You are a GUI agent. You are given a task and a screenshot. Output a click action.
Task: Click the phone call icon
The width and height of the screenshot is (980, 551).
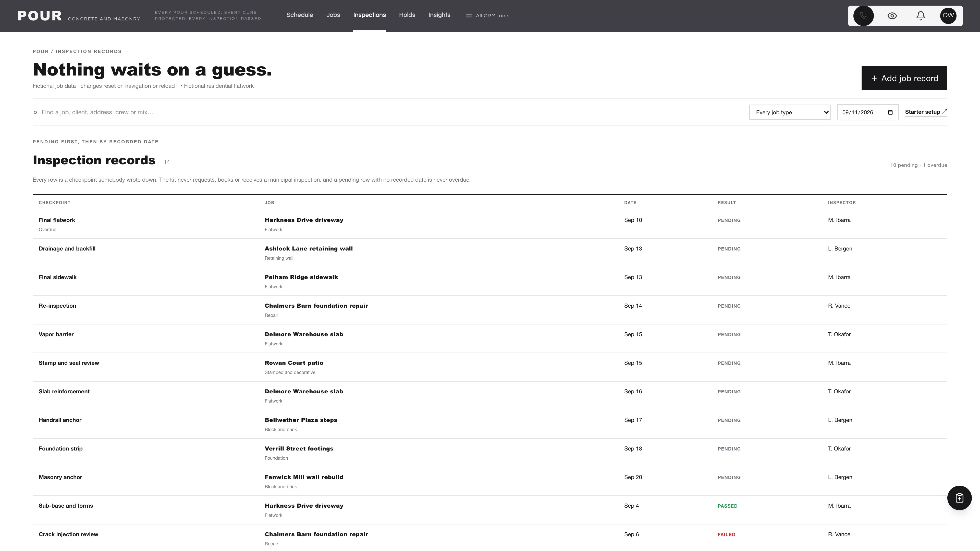click(x=863, y=16)
